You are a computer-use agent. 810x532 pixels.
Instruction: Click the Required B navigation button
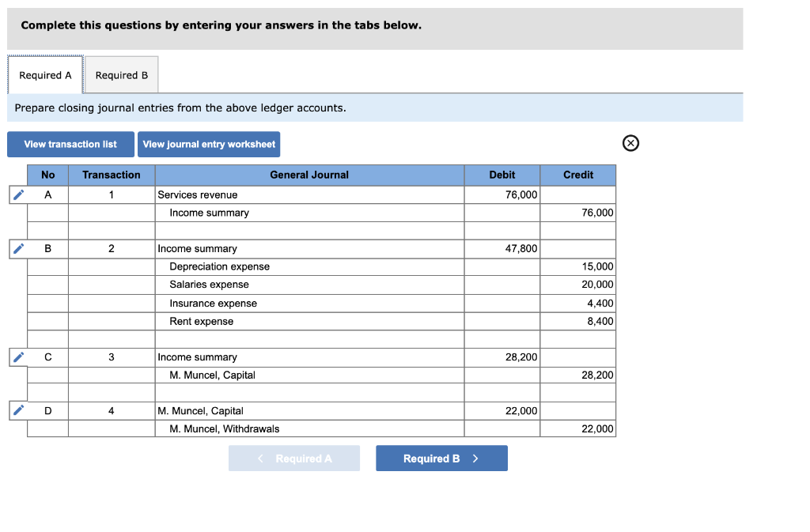point(441,458)
